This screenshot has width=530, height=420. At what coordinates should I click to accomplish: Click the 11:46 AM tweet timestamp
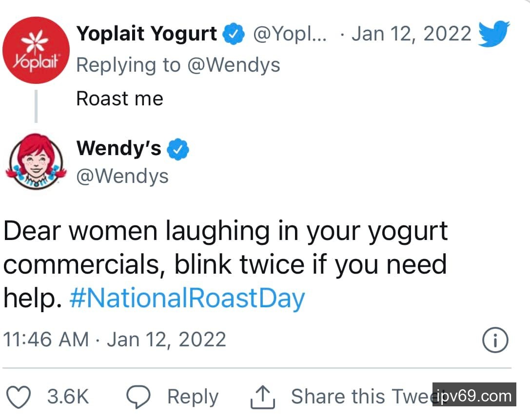click(x=46, y=340)
